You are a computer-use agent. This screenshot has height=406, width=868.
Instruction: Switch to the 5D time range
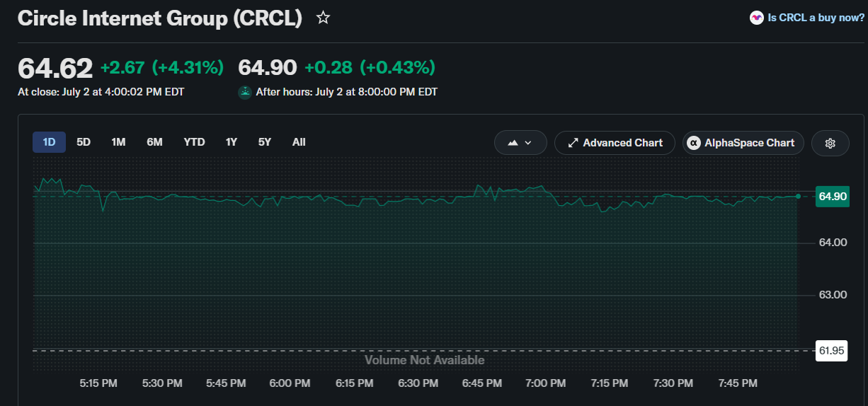pos(84,142)
